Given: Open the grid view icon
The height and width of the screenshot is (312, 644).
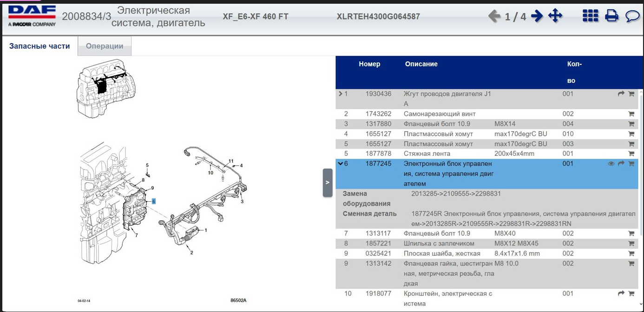Looking at the screenshot, I should pyautogui.click(x=591, y=16).
